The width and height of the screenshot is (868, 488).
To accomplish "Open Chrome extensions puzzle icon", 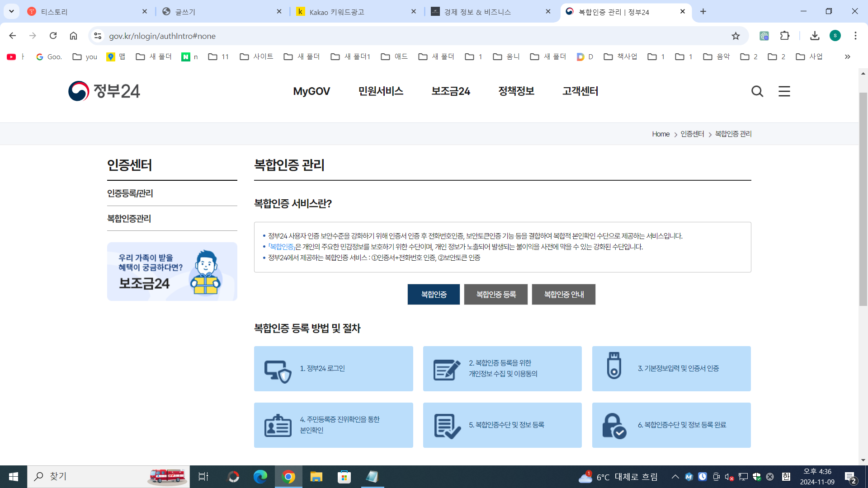I will pos(785,36).
